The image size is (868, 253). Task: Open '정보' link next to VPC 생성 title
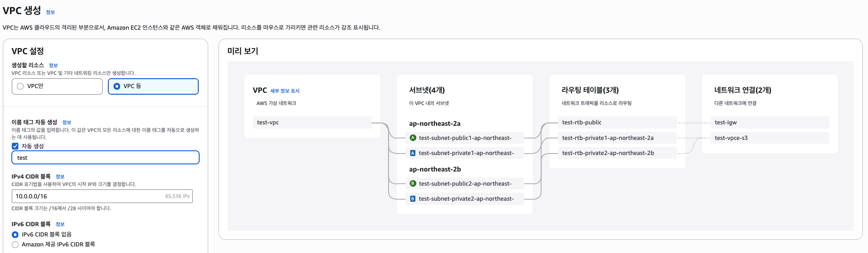click(50, 12)
